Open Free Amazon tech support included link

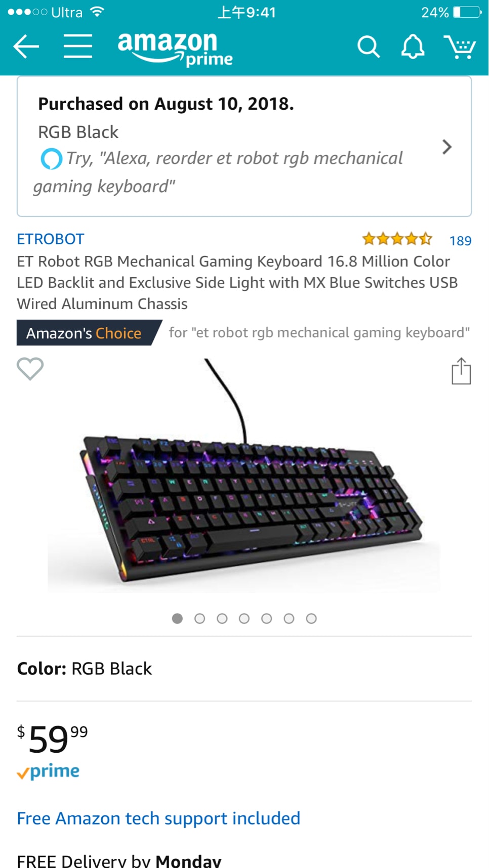coord(158,818)
